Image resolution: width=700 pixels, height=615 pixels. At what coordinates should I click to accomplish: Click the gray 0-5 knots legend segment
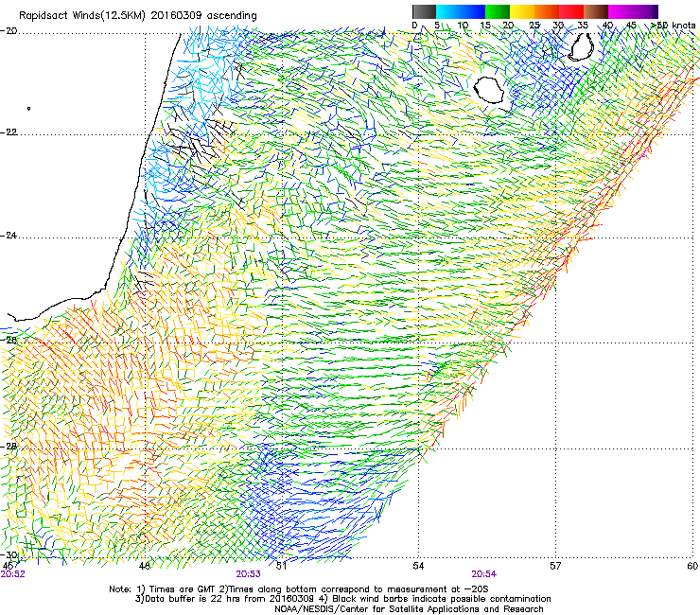pyautogui.click(x=424, y=11)
